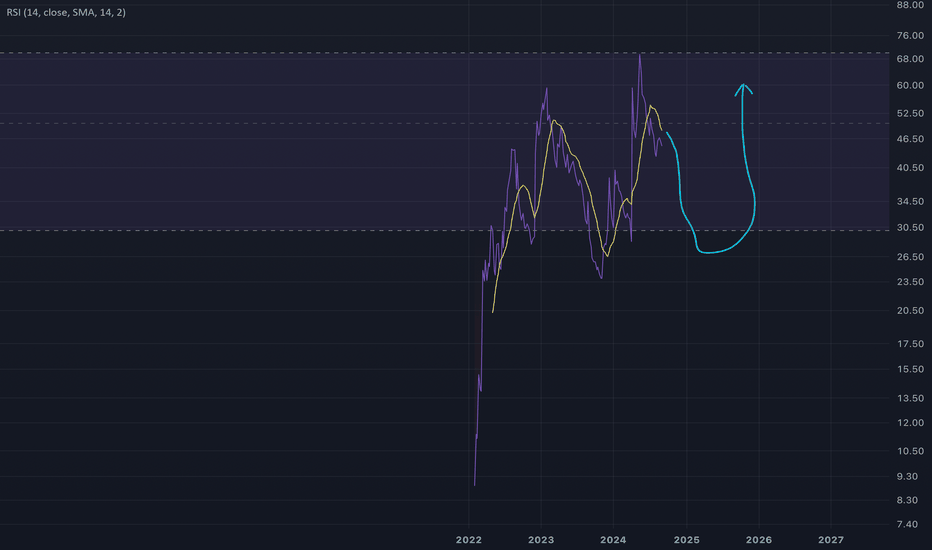Image resolution: width=932 pixels, height=550 pixels.
Task: Click the 2026 label on time axis
Action: [x=759, y=540]
